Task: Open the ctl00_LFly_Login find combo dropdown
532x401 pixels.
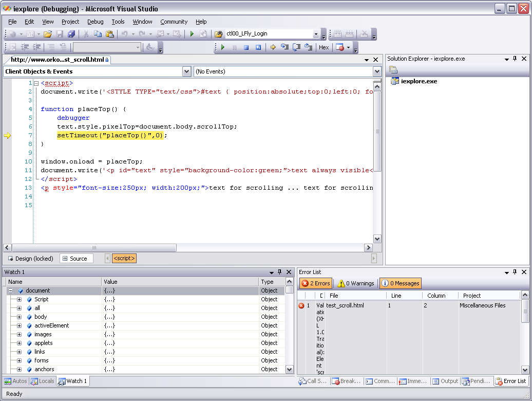Action: (x=316, y=34)
